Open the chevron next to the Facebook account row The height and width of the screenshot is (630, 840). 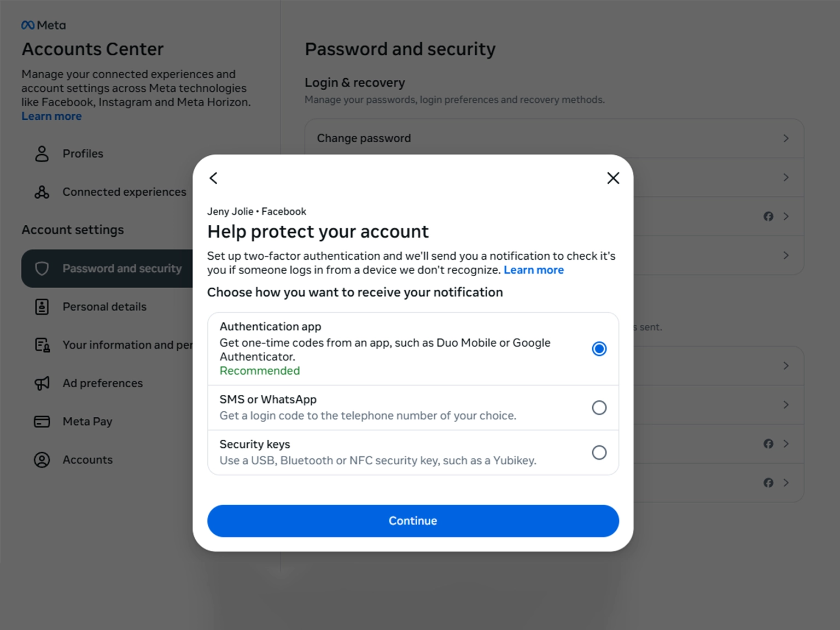786,216
